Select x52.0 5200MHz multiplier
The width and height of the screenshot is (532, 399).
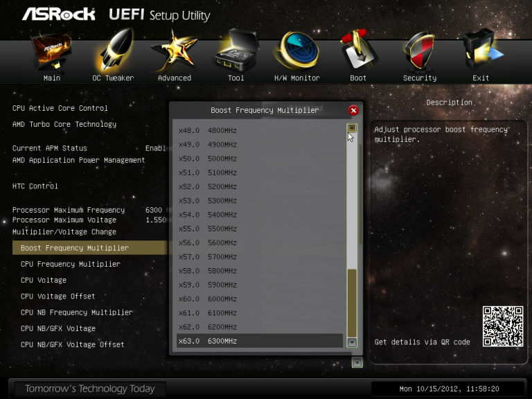[x=260, y=186]
